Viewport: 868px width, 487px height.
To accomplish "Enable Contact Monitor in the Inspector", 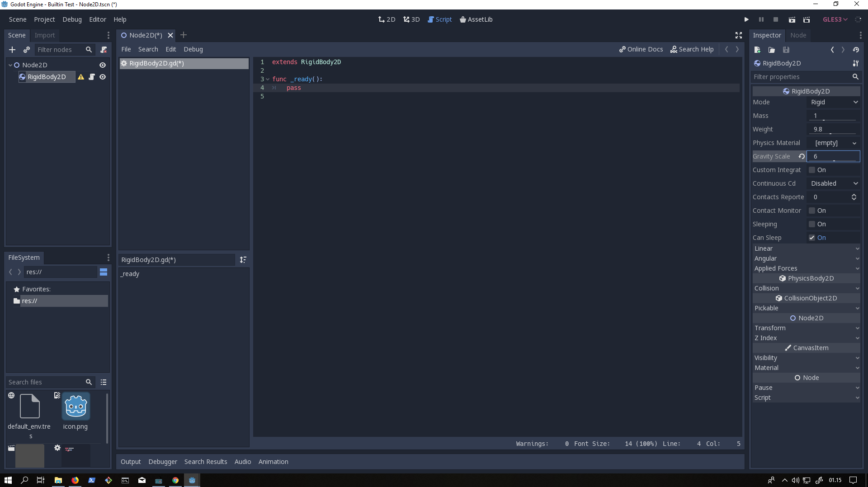I will pos(812,211).
